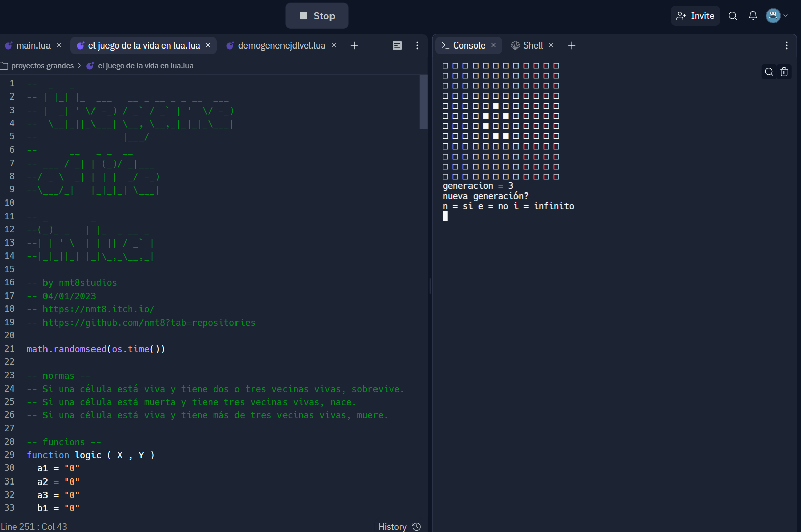Viewport: 801px width, 532px height.
Task: Click the console input cursor
Action: tap(445, 216)
